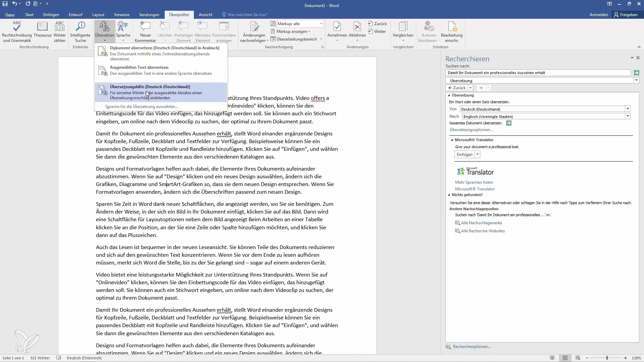Switch to the Sendungen tab
Image resolution: width=644 pixels, height=362 pixels.
point(149,15)
